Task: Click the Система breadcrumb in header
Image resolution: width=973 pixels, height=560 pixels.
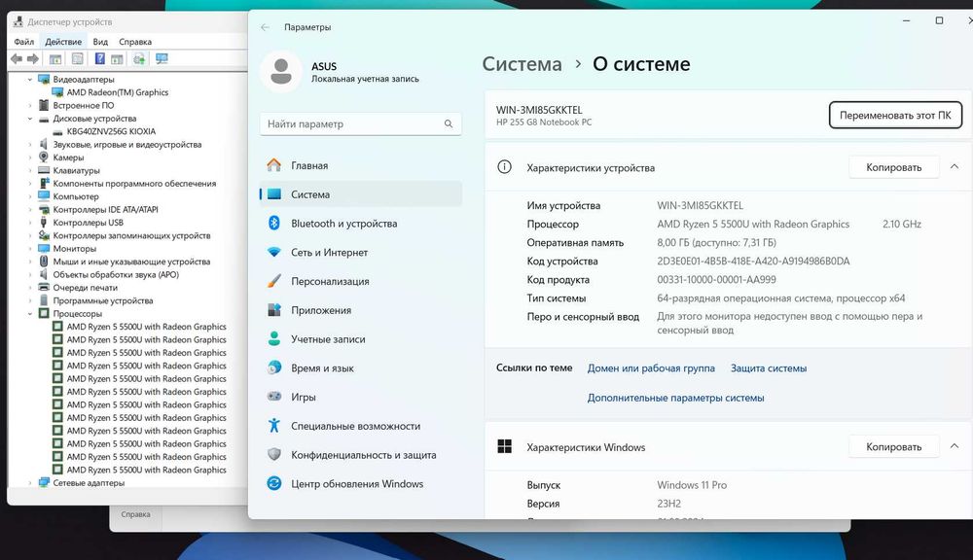Action: click(522, 64)
